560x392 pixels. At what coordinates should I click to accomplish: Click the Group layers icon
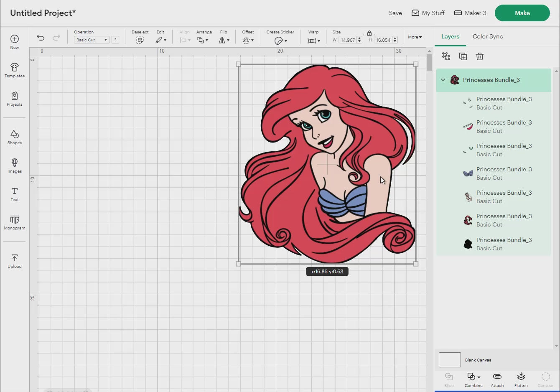pyautogui.click(x=446, y=56)
